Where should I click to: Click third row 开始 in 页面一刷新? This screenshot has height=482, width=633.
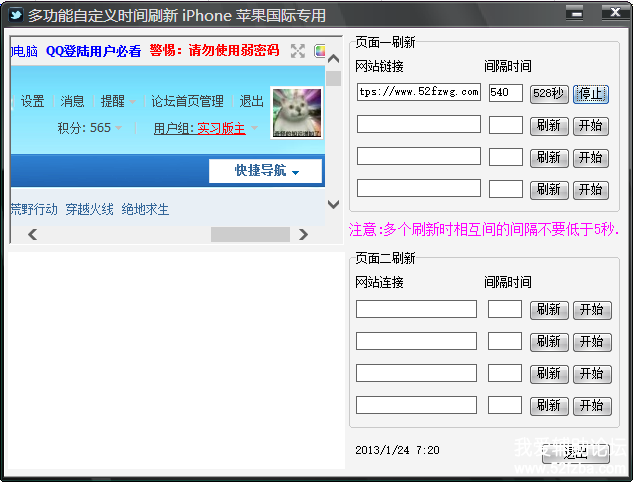click(591, 158)
